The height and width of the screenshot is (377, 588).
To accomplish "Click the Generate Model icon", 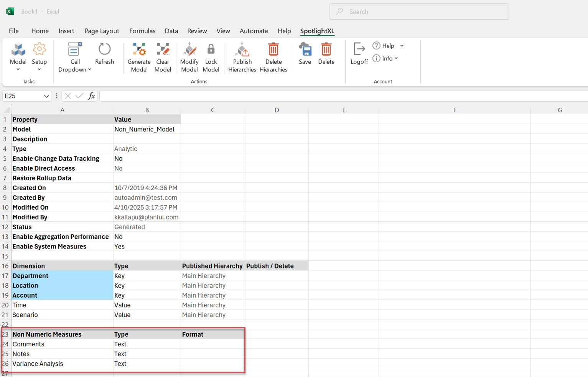I will [139, 49].
